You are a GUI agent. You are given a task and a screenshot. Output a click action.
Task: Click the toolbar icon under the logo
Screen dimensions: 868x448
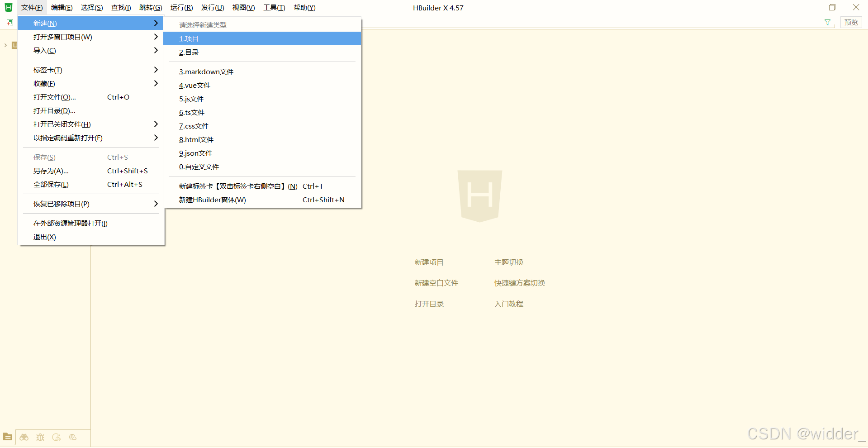click(x=10, y=22)
